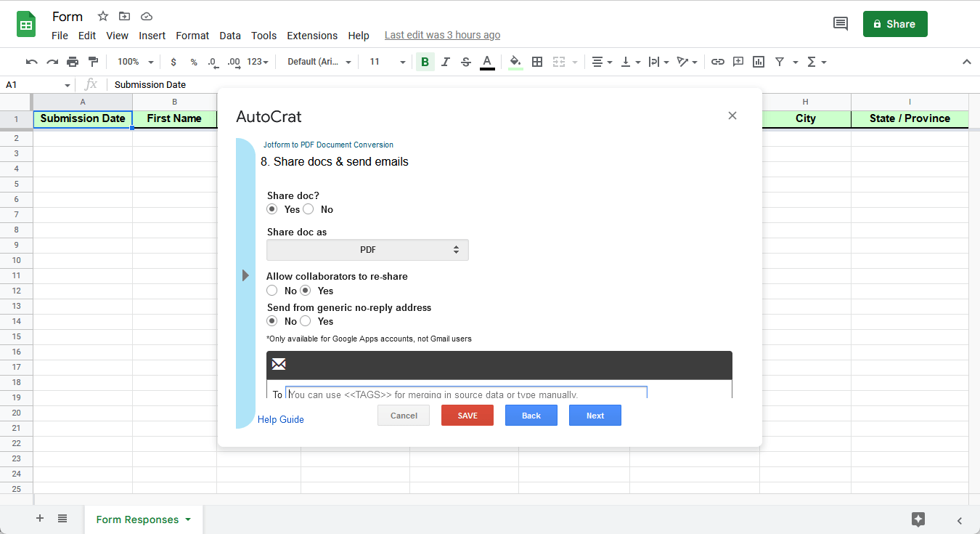Open the vertical align dropdown

click(x=630, y=62)
